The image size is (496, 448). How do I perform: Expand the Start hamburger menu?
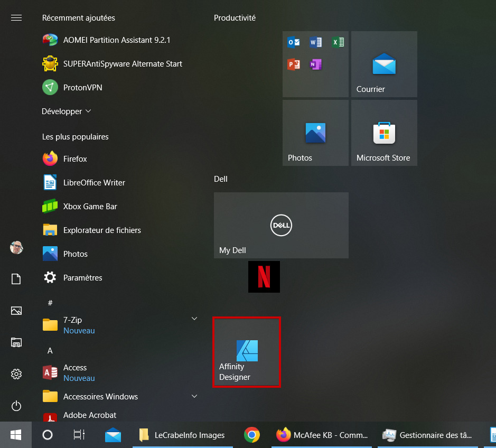pyautogui.click(x=16, y=18)
